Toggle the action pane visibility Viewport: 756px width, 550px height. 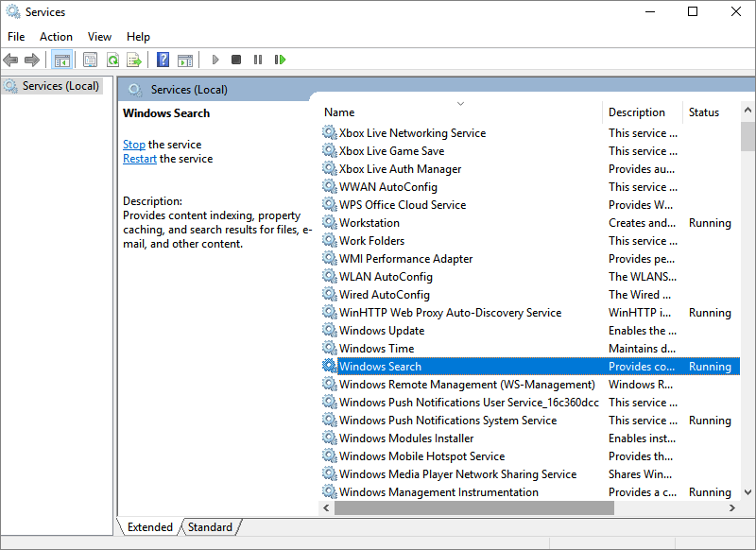tap(185, 60)
